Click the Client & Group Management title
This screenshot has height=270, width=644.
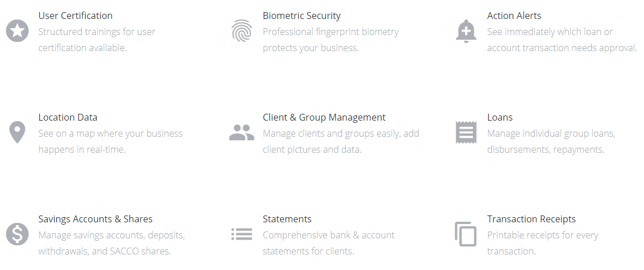(x=324, y=117)
